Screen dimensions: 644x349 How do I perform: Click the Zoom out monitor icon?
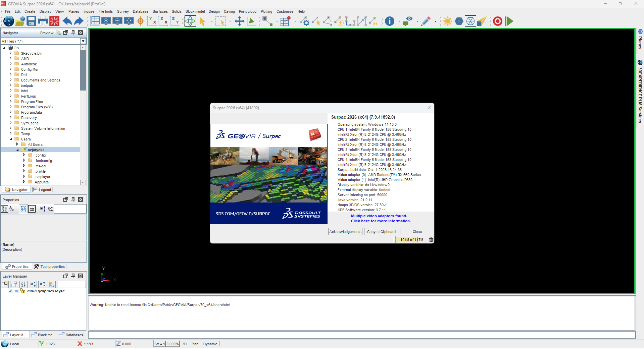pos(117,21)
